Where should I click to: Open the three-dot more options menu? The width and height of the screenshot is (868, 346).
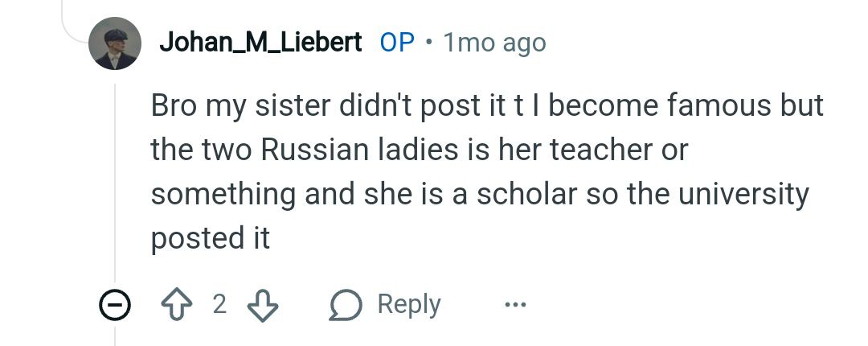click(x=514, y=305)
